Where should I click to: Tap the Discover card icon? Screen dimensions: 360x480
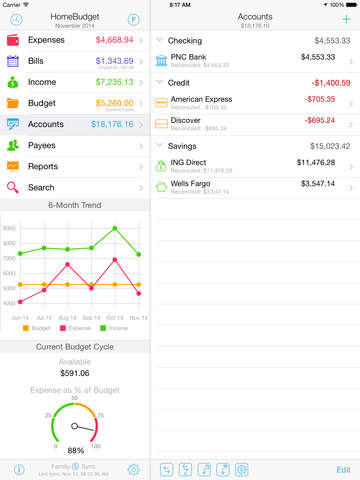click(x=161, y=124)
